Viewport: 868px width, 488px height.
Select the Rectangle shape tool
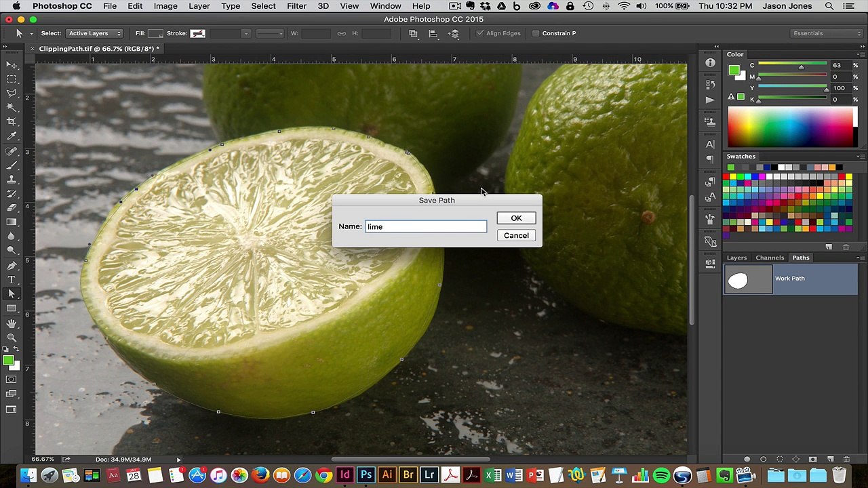[12, 308]
